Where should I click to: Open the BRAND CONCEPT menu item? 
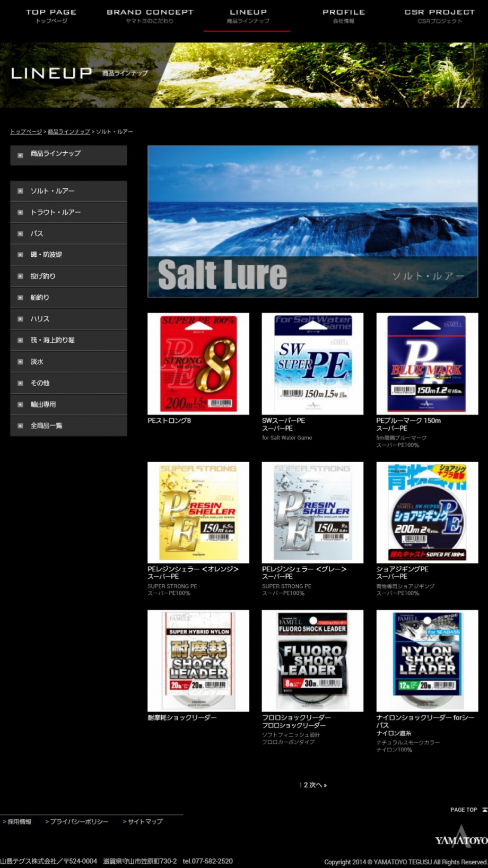coord(150,16)
